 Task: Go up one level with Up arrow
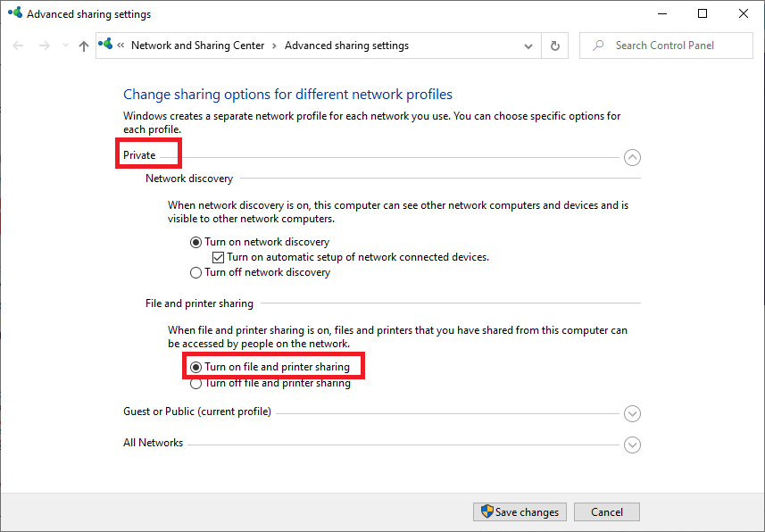coord(83,46)
